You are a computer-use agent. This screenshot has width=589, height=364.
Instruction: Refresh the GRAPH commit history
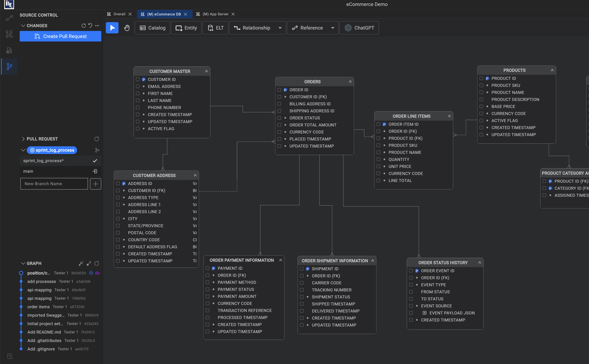tap(97, 263)
